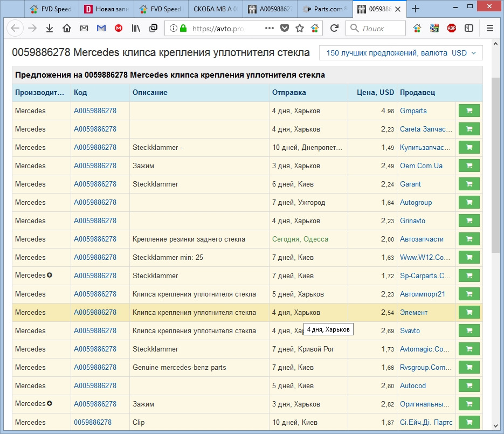The height and width of the screenshot is (434, 504).
Task: Open the downloads arrow icon
Action: tap(50, 28)
